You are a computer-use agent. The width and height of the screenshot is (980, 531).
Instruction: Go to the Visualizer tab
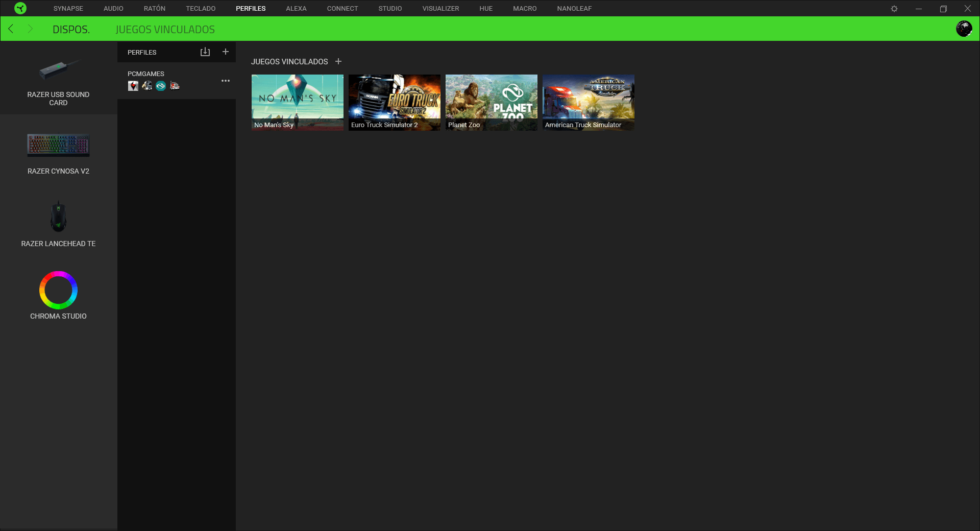(440, 9)
